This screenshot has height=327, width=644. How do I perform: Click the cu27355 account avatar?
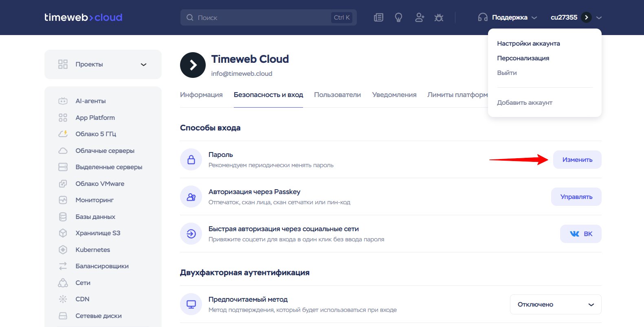click(x=586, y=18)
